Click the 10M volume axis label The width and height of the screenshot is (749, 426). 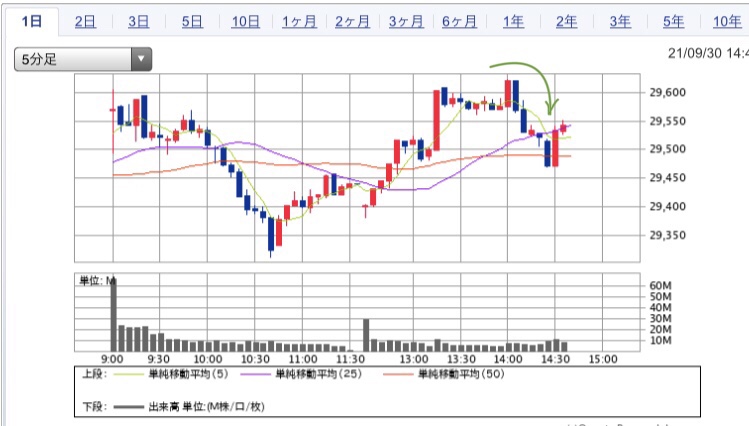click(661, 341)
